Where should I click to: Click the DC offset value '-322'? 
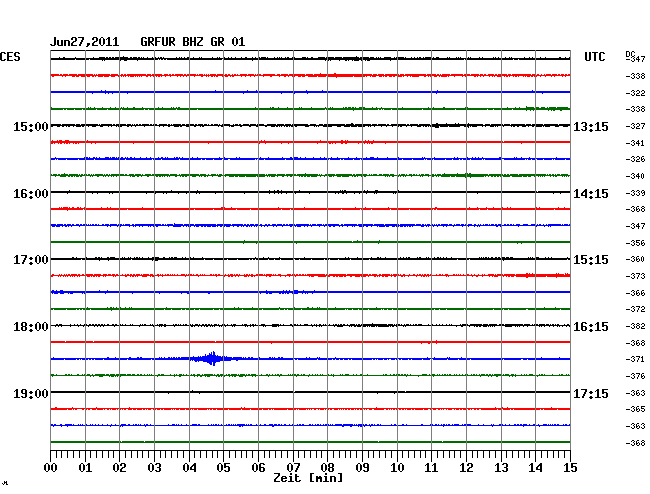click(635, 93)
